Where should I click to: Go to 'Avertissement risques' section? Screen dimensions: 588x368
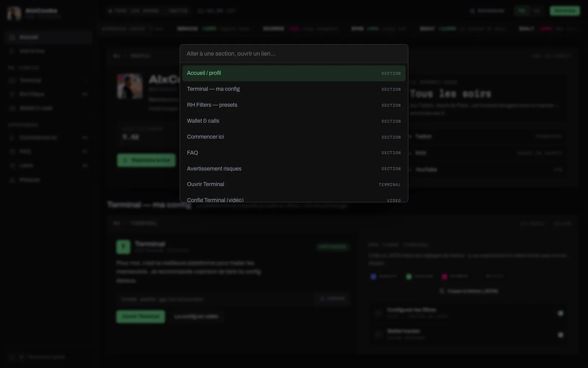click(294, 169)
